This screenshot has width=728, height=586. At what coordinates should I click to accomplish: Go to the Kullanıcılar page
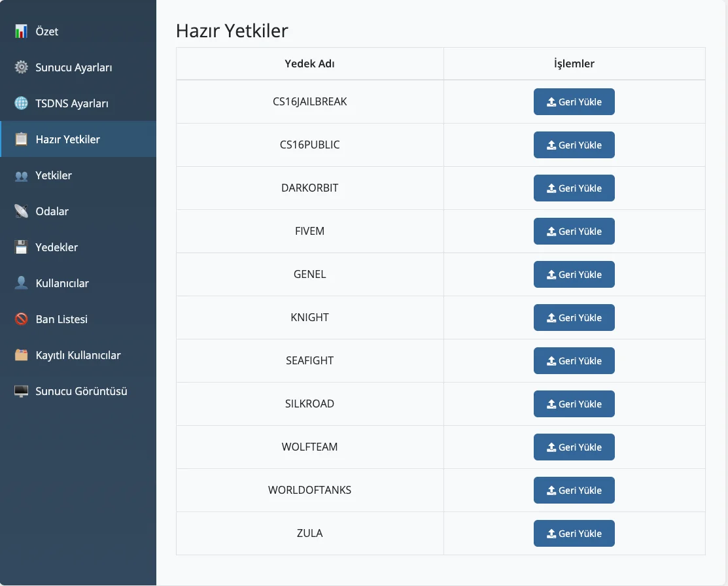tap(78, 283)
